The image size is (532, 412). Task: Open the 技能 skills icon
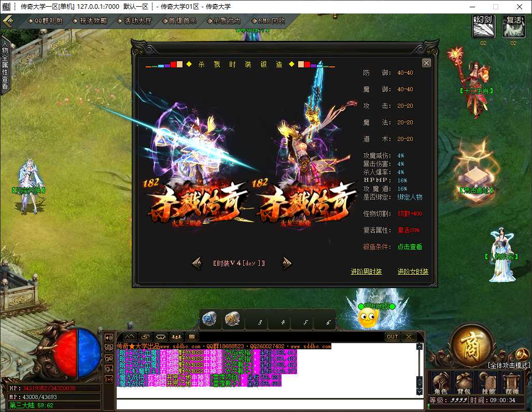pyautogui.click(x=488, y=382)
